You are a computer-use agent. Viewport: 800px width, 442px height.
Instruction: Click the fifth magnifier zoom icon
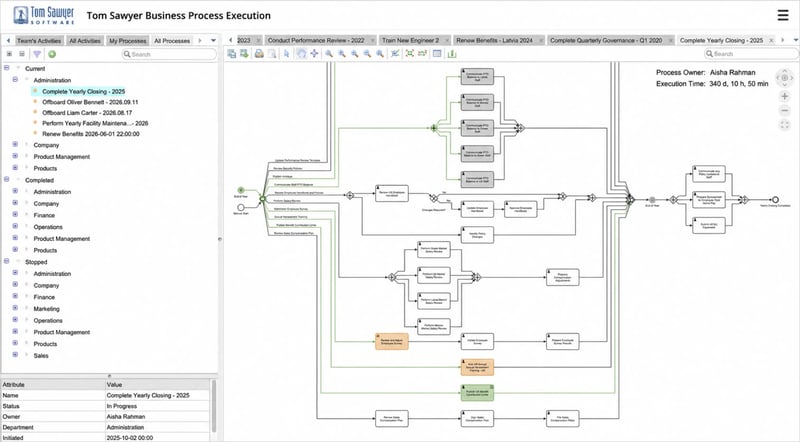click(x=380, y=54)
